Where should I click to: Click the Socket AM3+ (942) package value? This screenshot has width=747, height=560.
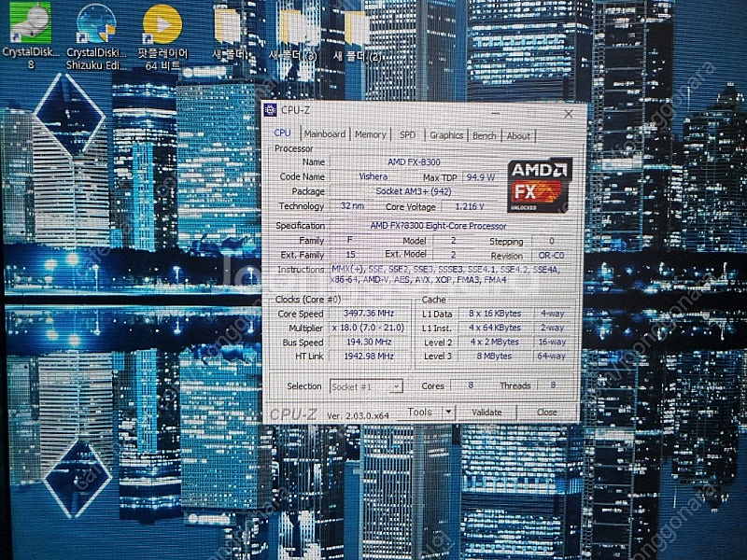414,191
